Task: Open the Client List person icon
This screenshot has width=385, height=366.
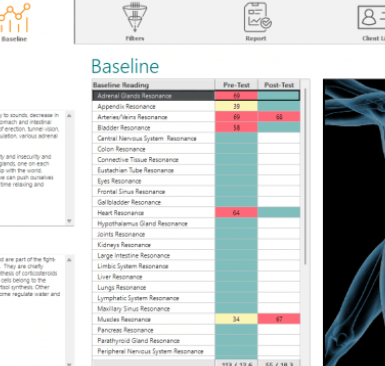Action: point(371,17)
